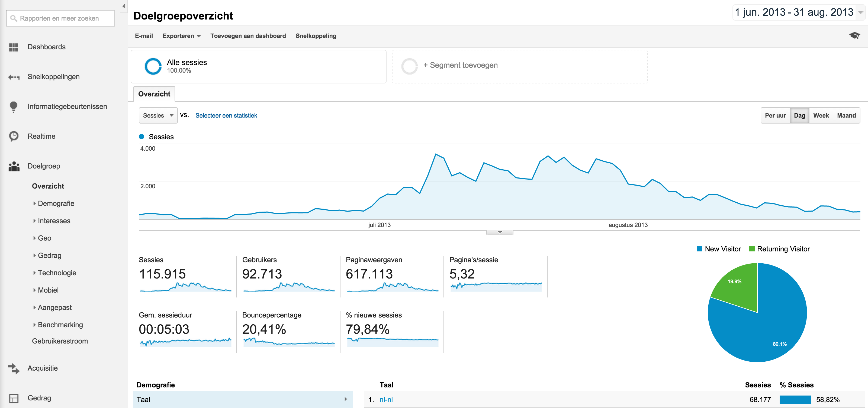Click the Paginaweergaven 617.113 sparkline
The height and width of the screenshot is (408, 868).
click(393, 287)
